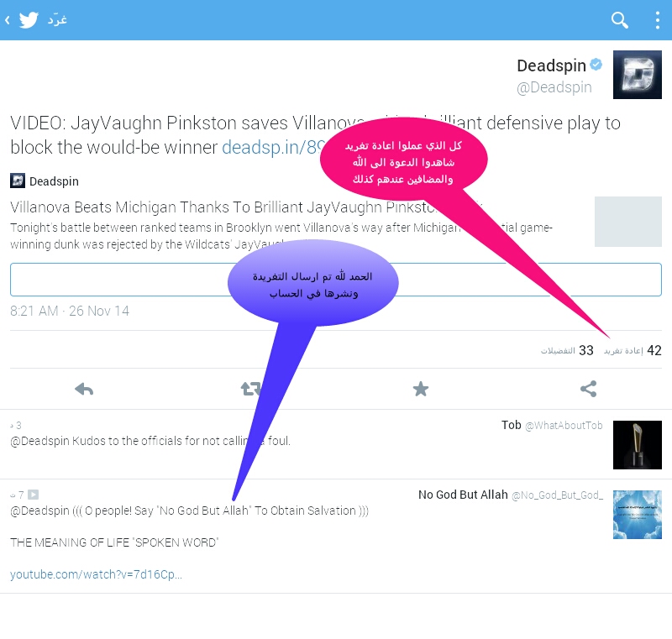The width and height of the screenshot is (672, 639).
Task: Retweet the Deadspin tweet
Action: [x=250, y=389]
